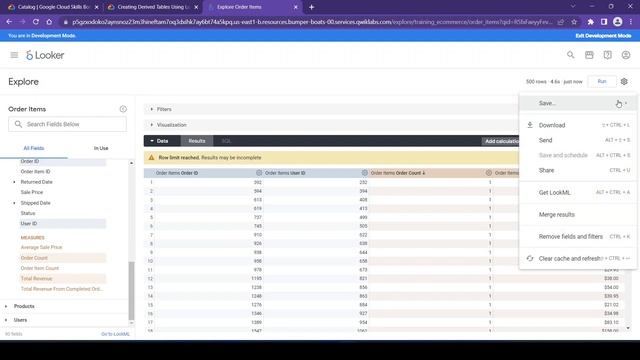The width and height of the screenshot is (640, 360).
Task: Close the Creating Derived Tables tab
Action: pyautogui.click(x=196, y=7)
